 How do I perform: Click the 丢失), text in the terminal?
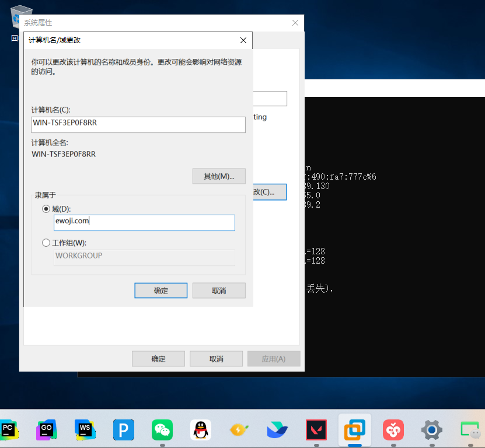(320, 289)
